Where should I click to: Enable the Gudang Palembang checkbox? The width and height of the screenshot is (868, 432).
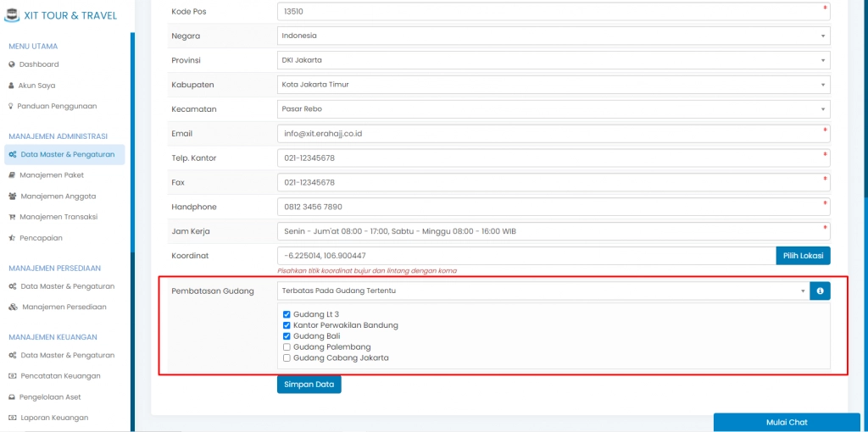[x=287, y=347]
